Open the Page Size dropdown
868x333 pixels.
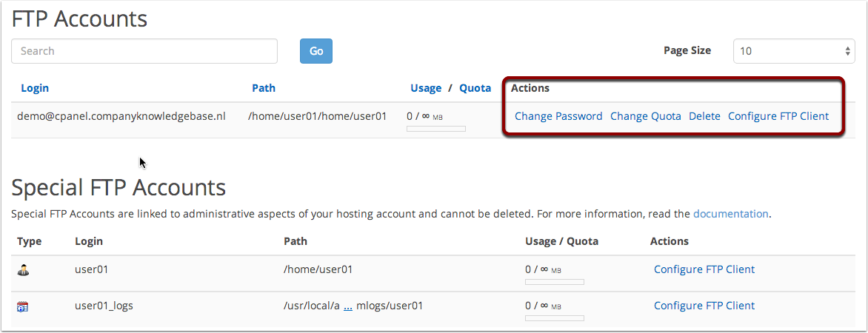coord(794,51)
